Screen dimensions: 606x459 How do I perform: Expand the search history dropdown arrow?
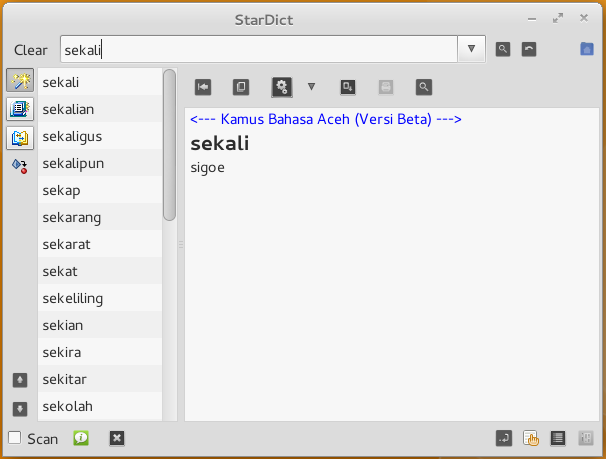(x=471, y=49)
